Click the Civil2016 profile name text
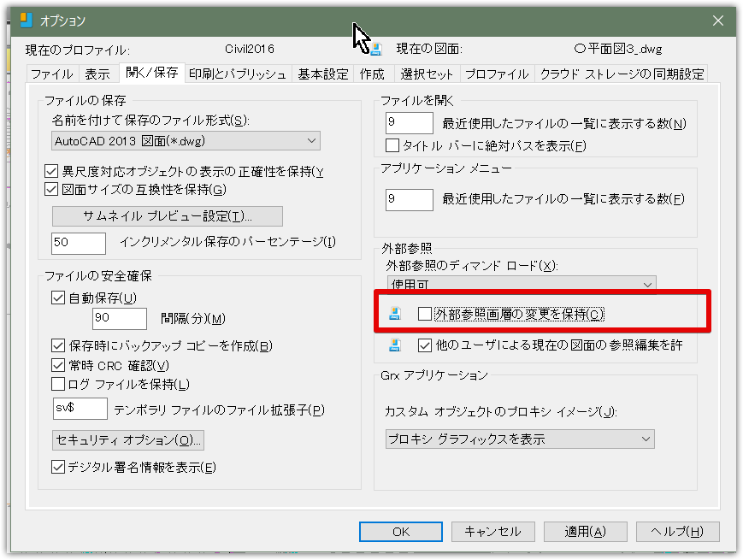This screenshot has width=743, height=560. point(250,49)
